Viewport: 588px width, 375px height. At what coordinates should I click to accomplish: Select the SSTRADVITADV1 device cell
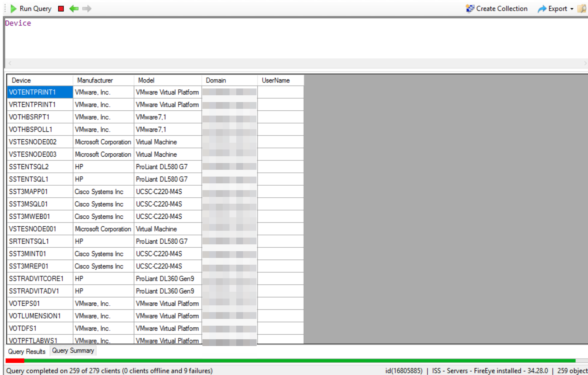coord(40,291)
